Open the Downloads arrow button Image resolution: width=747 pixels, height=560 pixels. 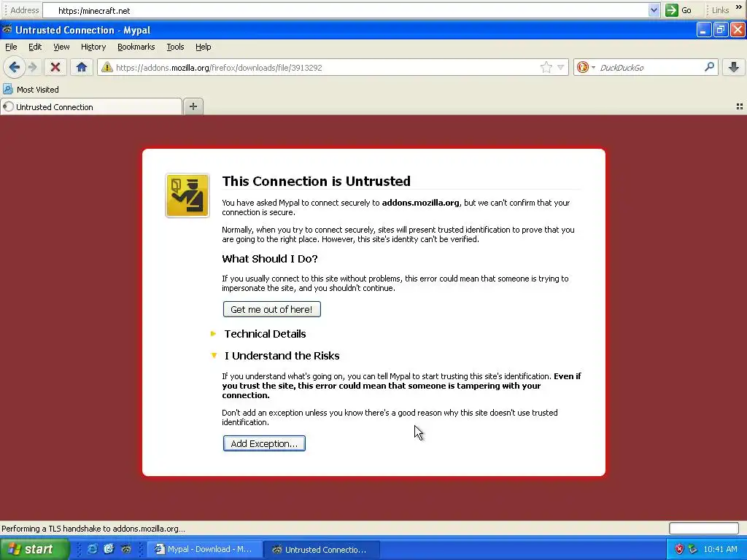[734, 67]
